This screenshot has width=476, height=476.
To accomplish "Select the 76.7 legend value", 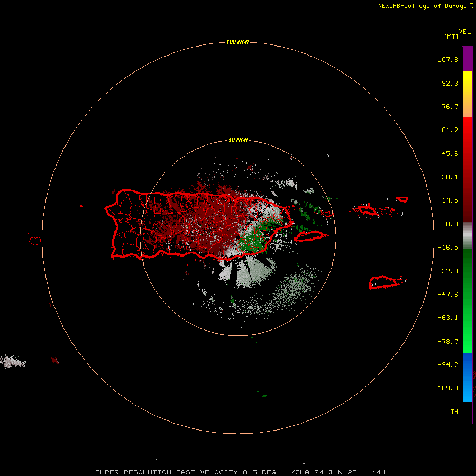I will pos(450,106).
